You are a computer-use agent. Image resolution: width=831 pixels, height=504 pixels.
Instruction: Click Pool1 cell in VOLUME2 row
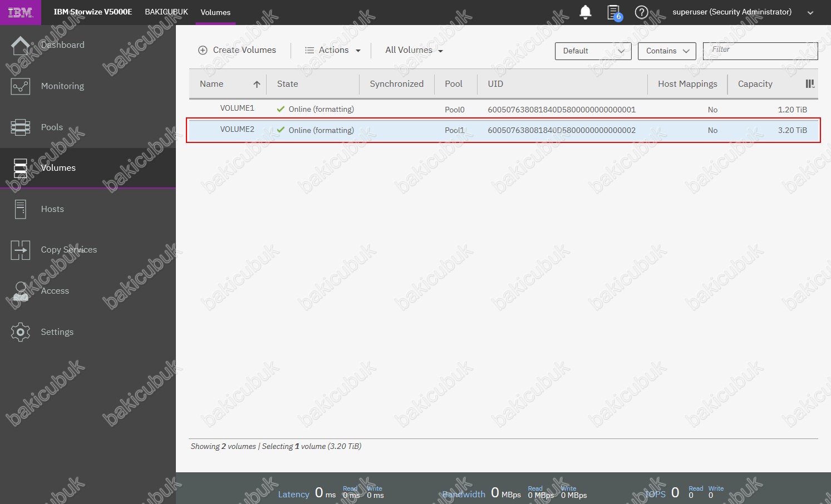(x=454, y=130)
